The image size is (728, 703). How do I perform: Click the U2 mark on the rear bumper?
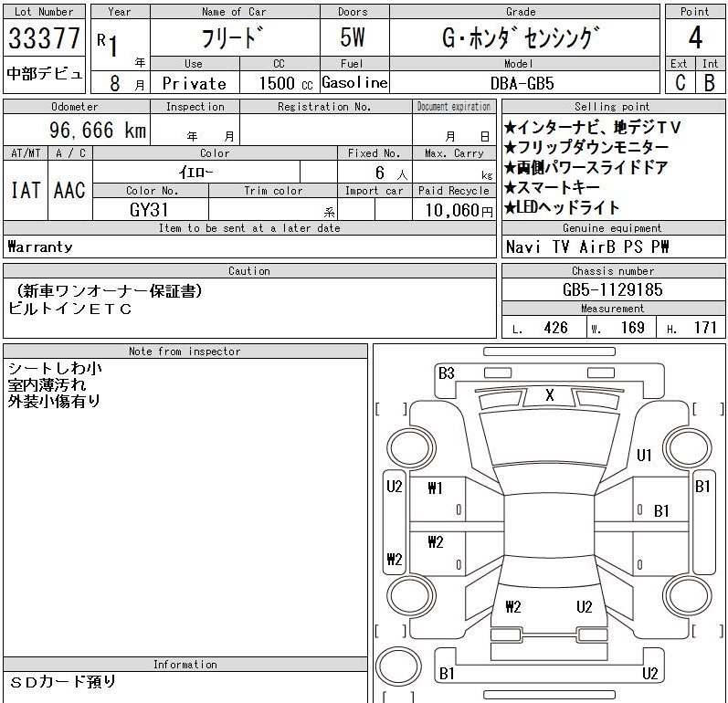[650, 673]
